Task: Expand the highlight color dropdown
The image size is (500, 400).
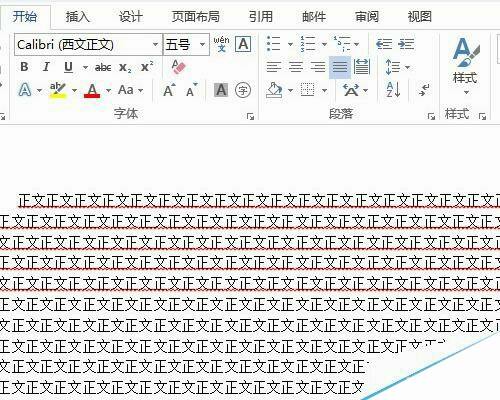Action: pyautogui.click(x=74, y=90)
